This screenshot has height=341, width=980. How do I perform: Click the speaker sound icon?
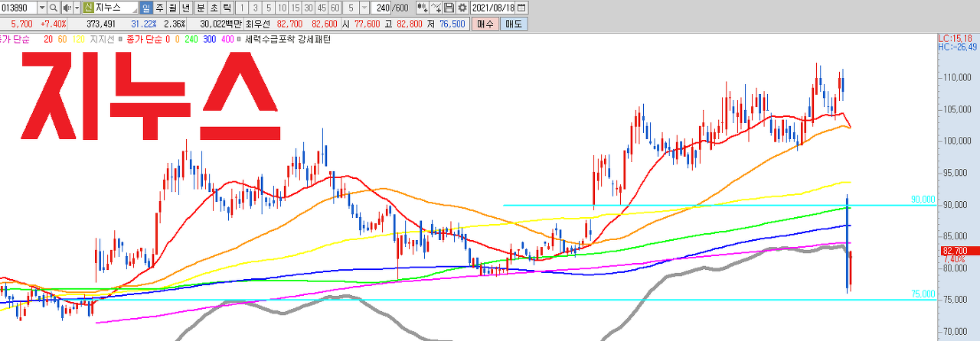[x=67, y=8]
